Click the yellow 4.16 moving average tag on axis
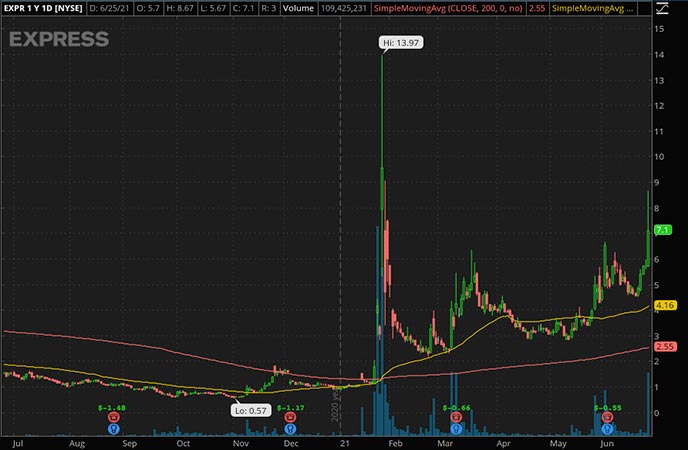The height and width of the screenshot is (450, 688). click(665, 305)
